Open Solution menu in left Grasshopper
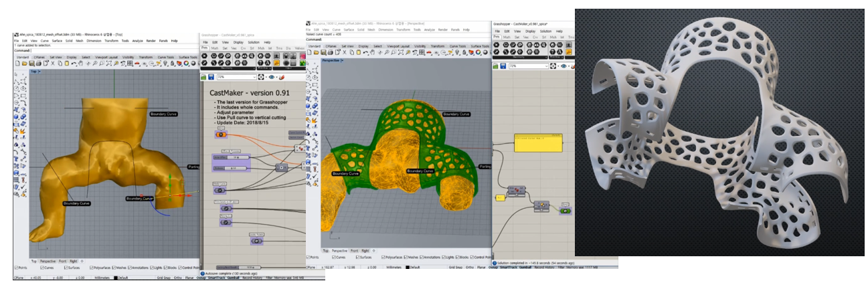Screen dimensions: 868x285 tap(254, 42)
